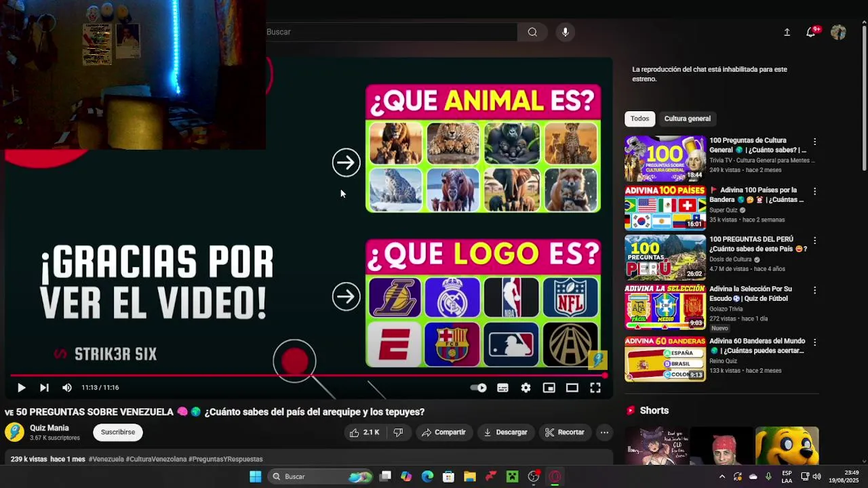
Task: Show hidden system tray icons
Action: click(x=722, y=476)
